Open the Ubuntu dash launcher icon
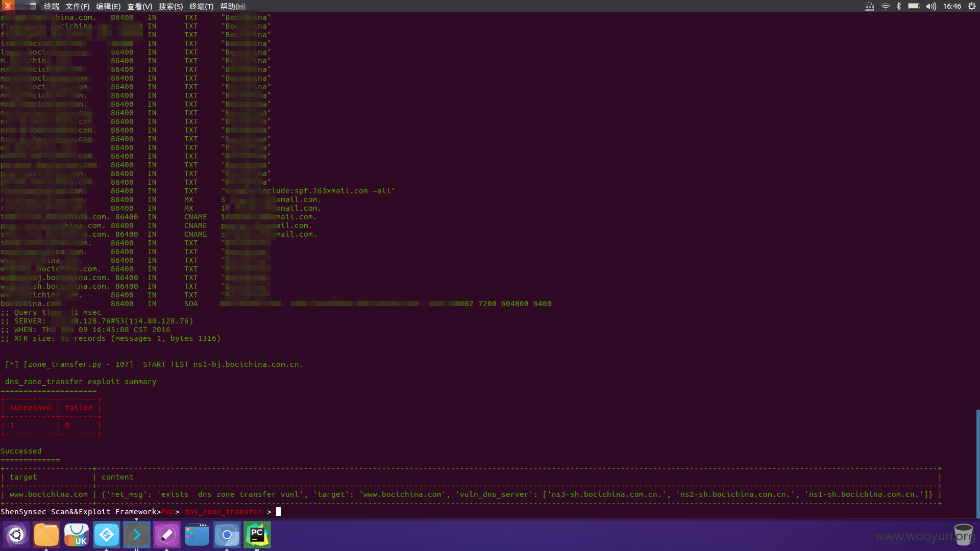The image size is (980, 551). pos(16,535)
